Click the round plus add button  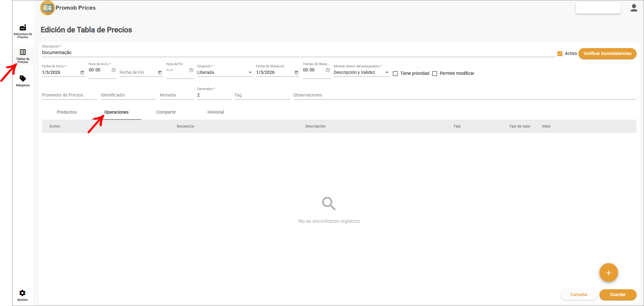[608, 273]
